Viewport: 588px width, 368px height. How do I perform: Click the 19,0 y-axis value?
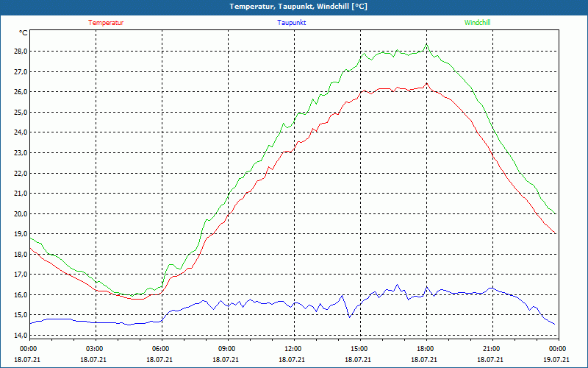[21, 234]
